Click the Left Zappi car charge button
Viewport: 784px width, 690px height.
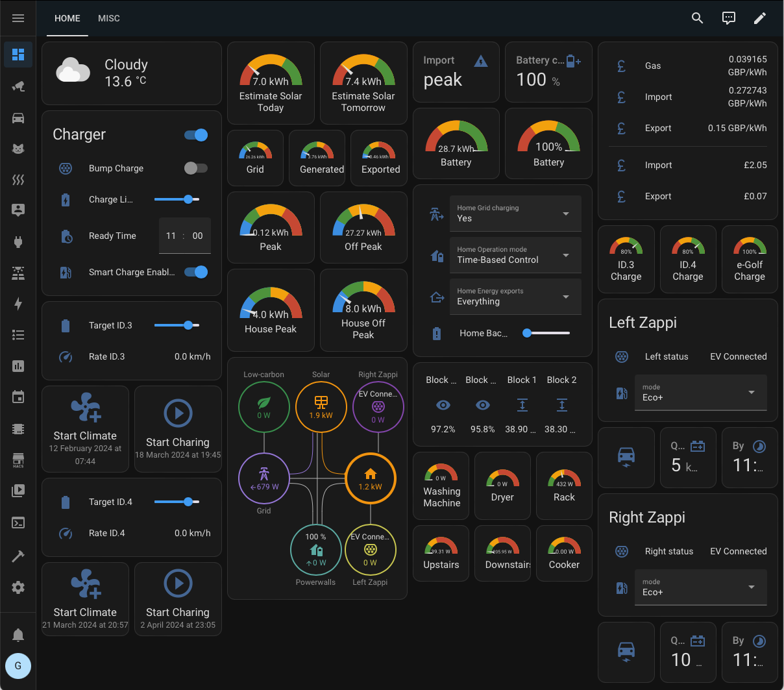(626, 458)
